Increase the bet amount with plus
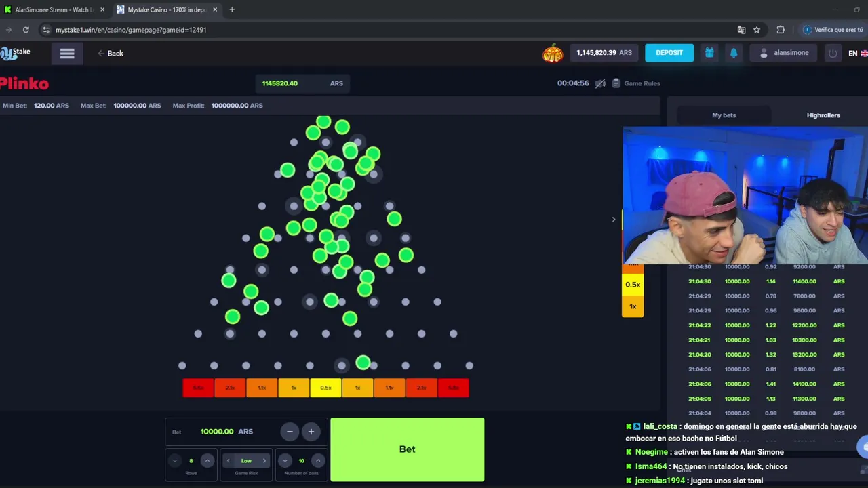This screenshot has height=488, width=868. [311, 432]
